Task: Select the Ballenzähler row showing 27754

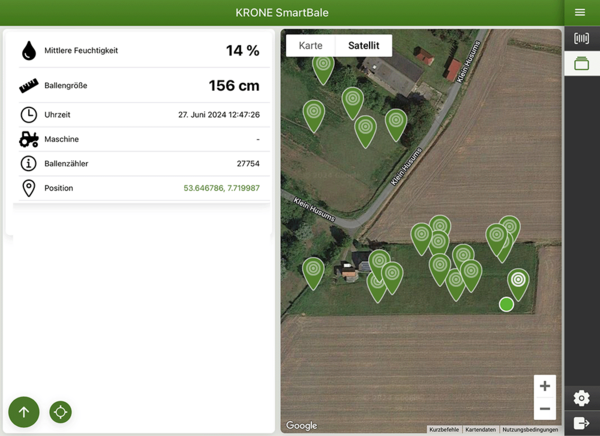Action: click(x=140, y=163)
